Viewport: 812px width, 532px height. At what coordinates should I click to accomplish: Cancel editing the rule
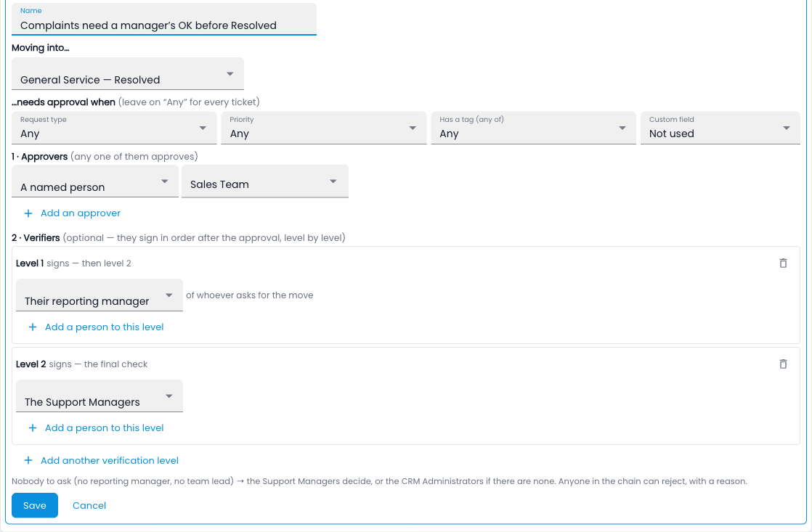pos(89,506)
